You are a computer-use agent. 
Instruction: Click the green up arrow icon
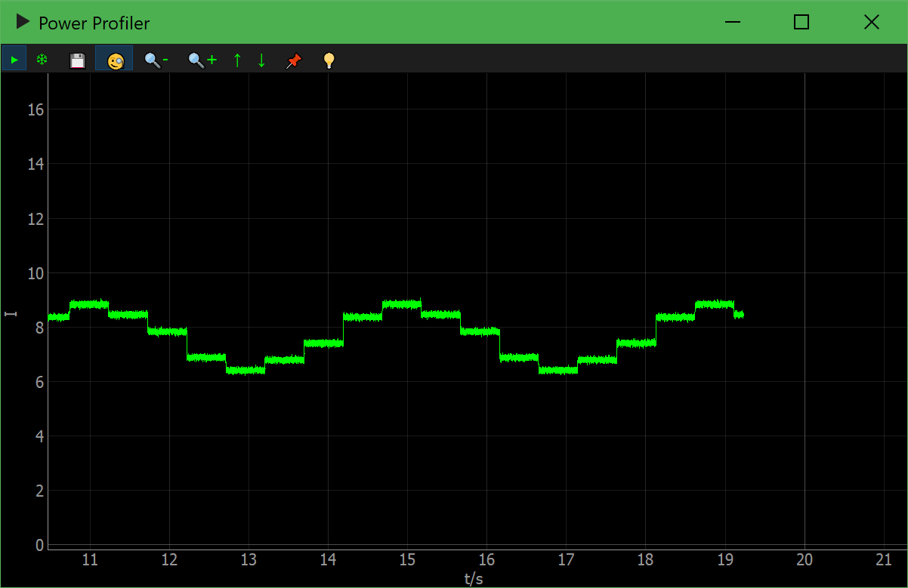click(237, 60)
